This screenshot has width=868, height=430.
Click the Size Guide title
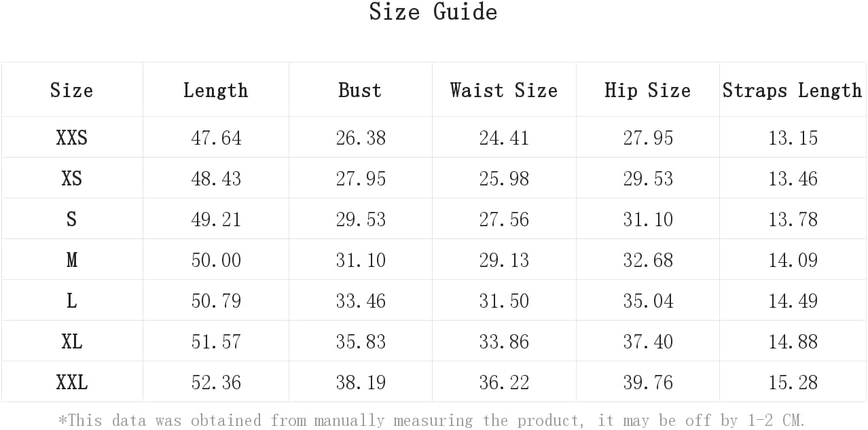point(433,12)
